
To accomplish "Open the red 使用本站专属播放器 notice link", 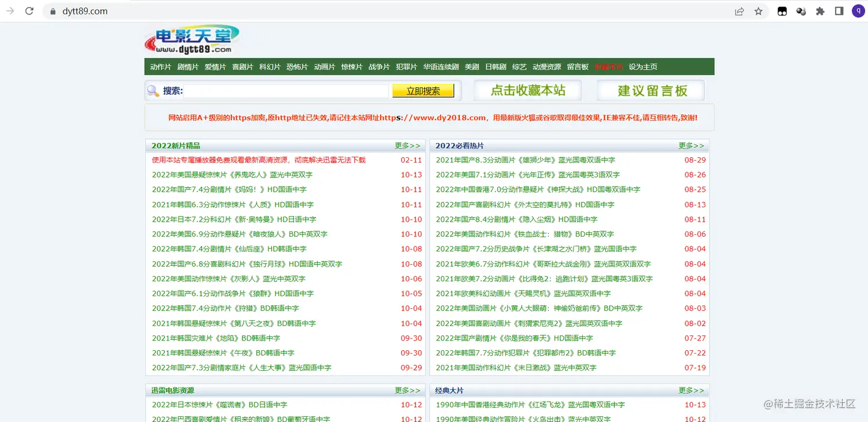I will (259, 160).
